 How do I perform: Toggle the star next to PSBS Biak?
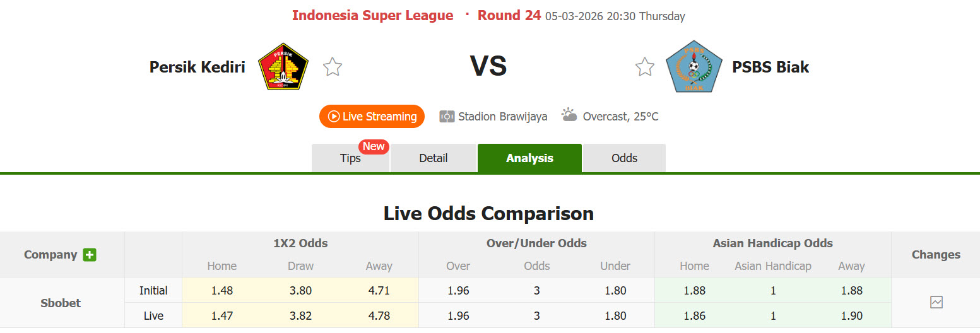pos(644,67)
